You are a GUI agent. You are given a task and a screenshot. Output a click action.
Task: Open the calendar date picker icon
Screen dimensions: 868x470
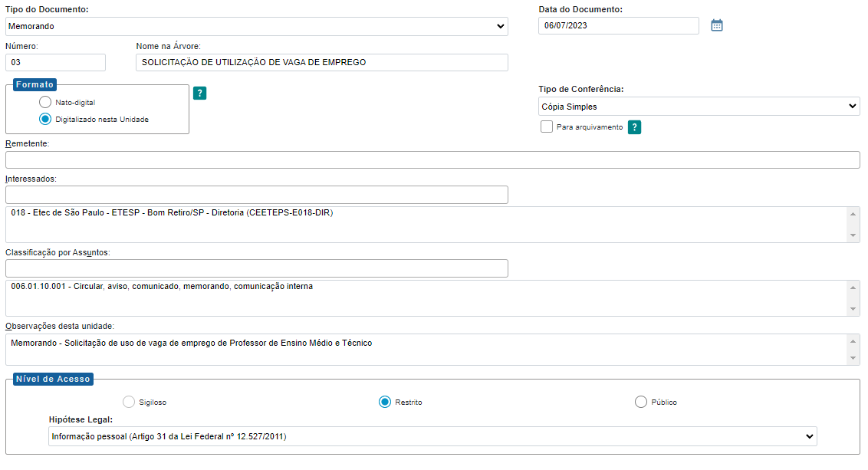point(717,25)
